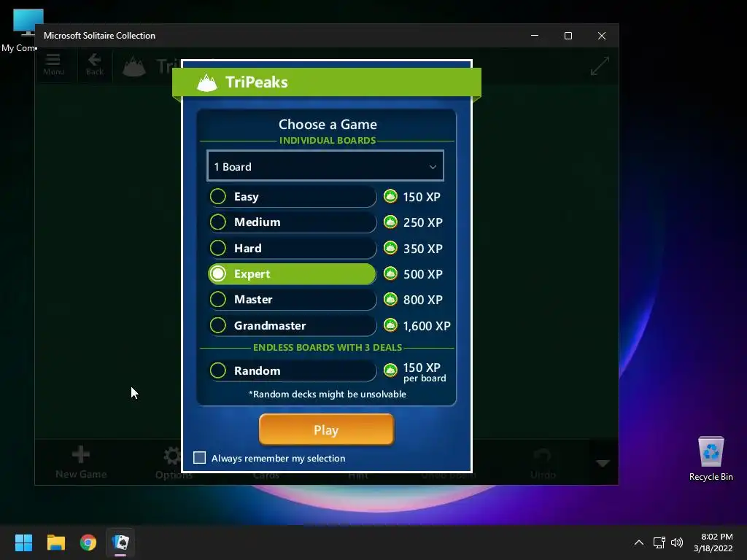Collapse the bottom toolbar with down arrow
This screenshot has height=560, width=747.
click(x=603, y=463)
